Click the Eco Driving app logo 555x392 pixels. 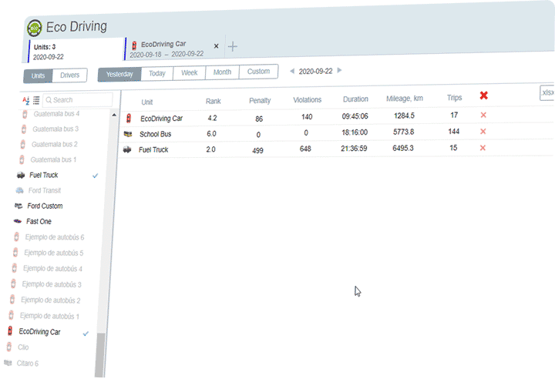(x=35, y=28)
